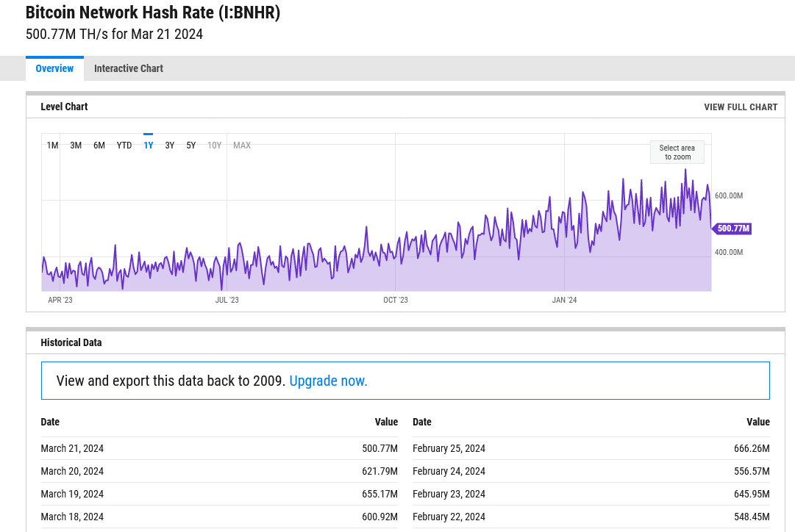The height and width of the screenshot is (532, 795).
Task: Select the 1M time range
Action: pos(53,145)
